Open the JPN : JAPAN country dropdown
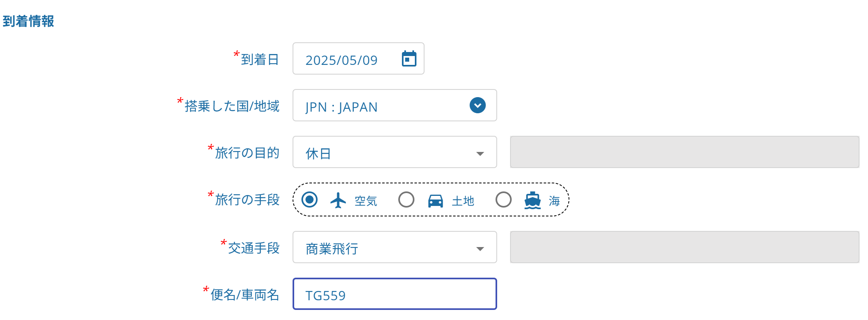This screenshot has width=868, height=320. 395,105
